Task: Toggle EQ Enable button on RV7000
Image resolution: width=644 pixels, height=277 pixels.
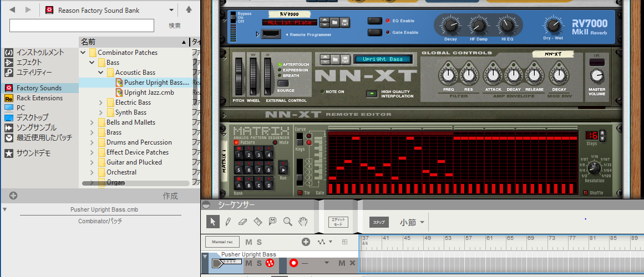Action: (x=374, y=20)
